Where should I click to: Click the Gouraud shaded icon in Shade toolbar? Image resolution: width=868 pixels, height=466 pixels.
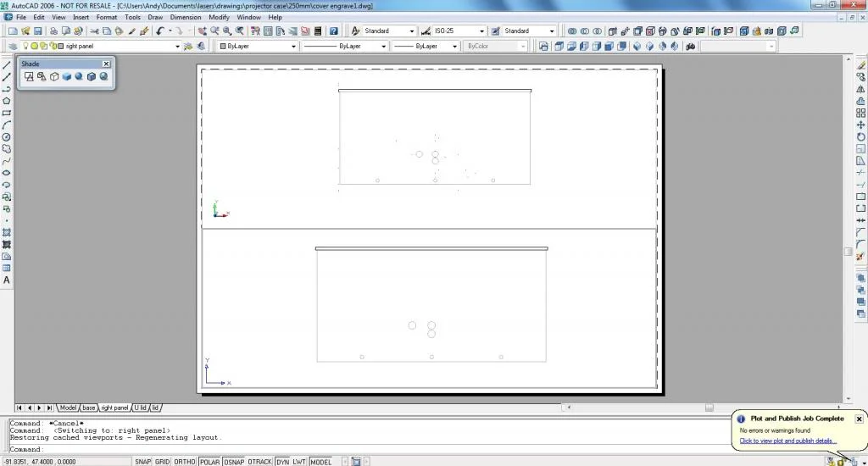(x=79, y=76)
